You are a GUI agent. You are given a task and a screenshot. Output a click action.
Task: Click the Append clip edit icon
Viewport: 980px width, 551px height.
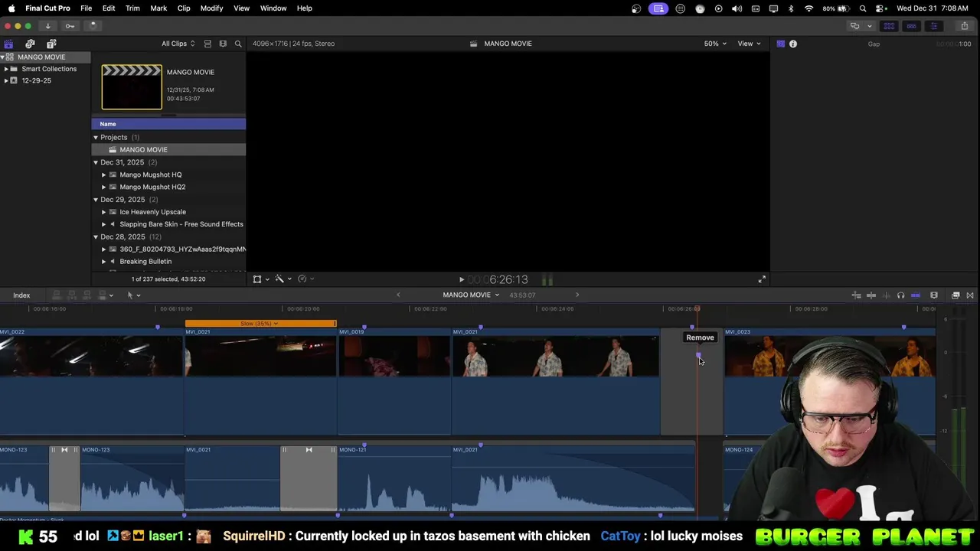click(87, 295)
